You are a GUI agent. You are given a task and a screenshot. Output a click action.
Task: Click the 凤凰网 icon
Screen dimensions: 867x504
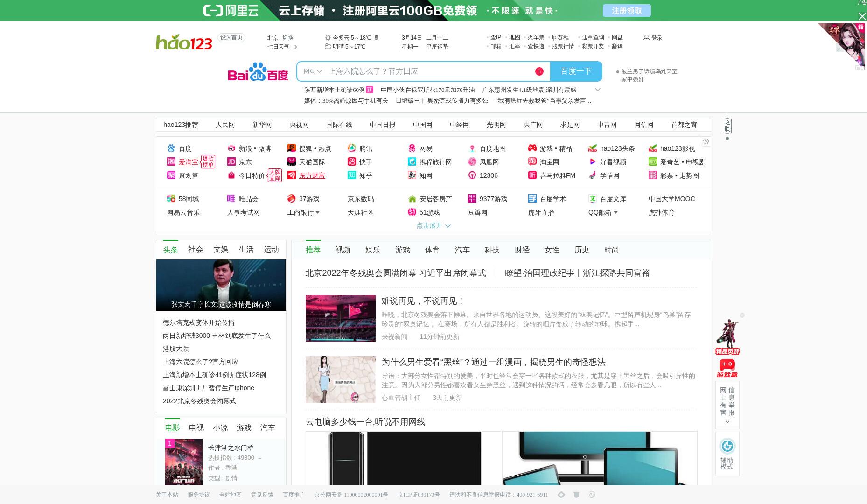pyautogui.click(x=472, y=162)
